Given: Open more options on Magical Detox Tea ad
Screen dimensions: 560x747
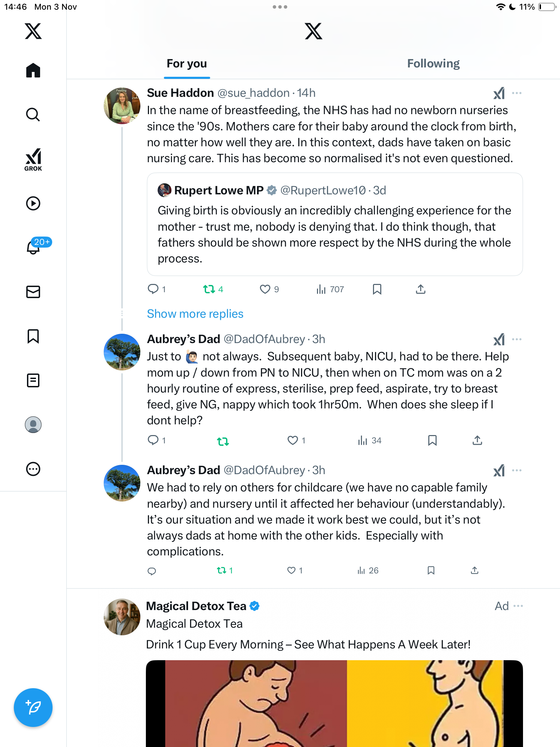Looking at the screenshot, I should coord(518,606).
